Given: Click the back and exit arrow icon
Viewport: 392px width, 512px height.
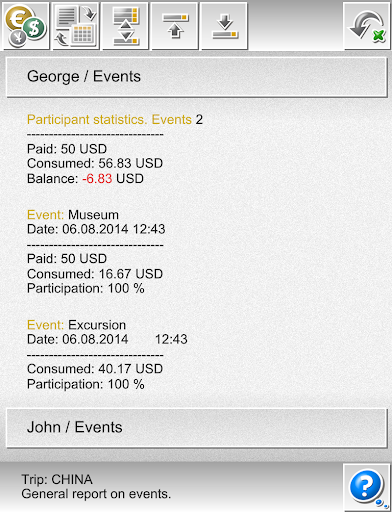Looking at the screenshot, I should coord(367,26).
